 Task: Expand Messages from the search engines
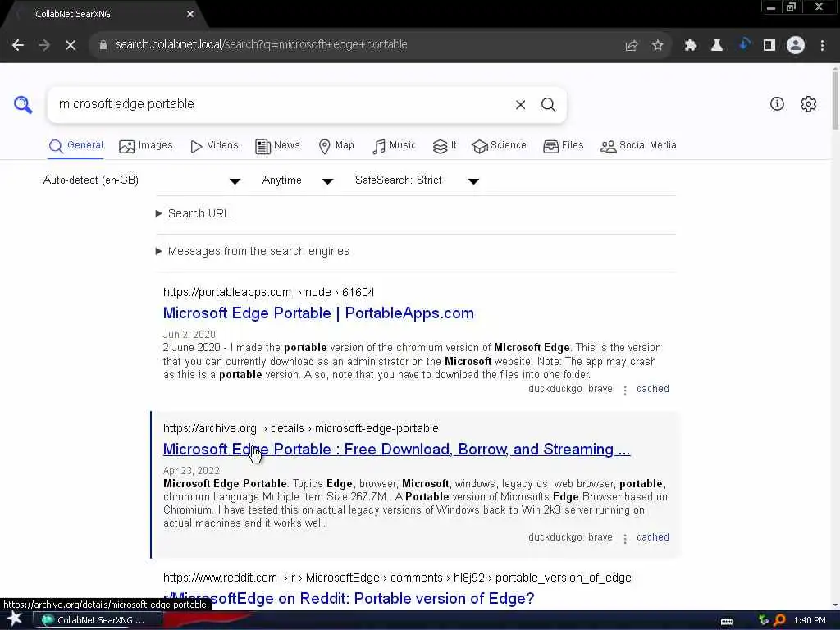(253, 251)
